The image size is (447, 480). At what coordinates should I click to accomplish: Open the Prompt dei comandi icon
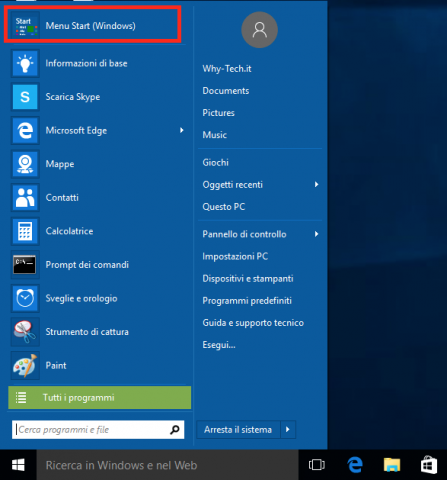tap(25, 265)
